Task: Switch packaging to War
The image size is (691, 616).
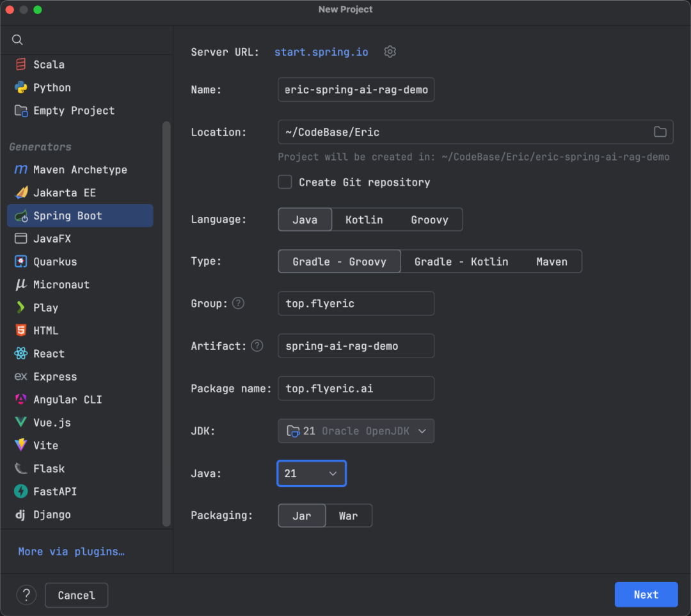Action: 348,516
